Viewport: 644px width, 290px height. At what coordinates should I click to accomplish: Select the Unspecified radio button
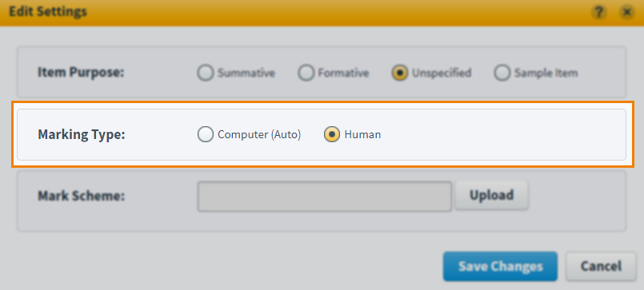point(400,73)
